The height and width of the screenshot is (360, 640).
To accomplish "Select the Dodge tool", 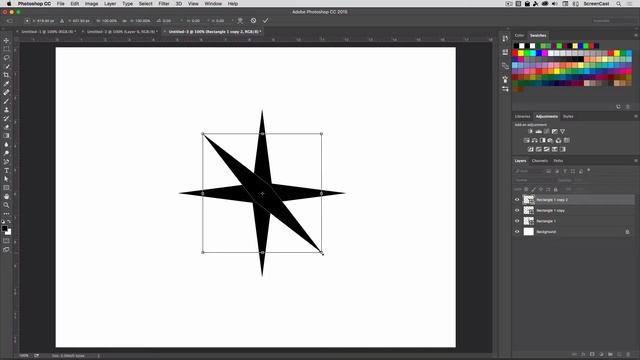I will [x=6, y=153].
